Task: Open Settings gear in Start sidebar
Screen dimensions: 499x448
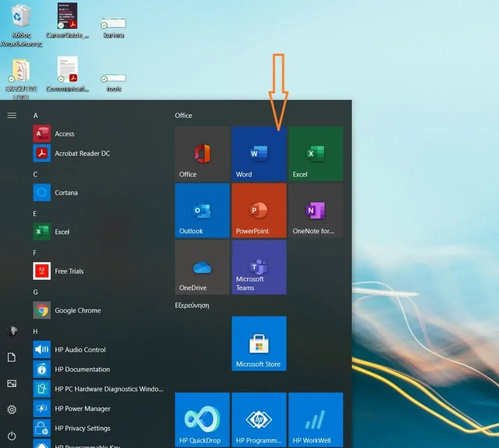Action: [x=12, y=410]
